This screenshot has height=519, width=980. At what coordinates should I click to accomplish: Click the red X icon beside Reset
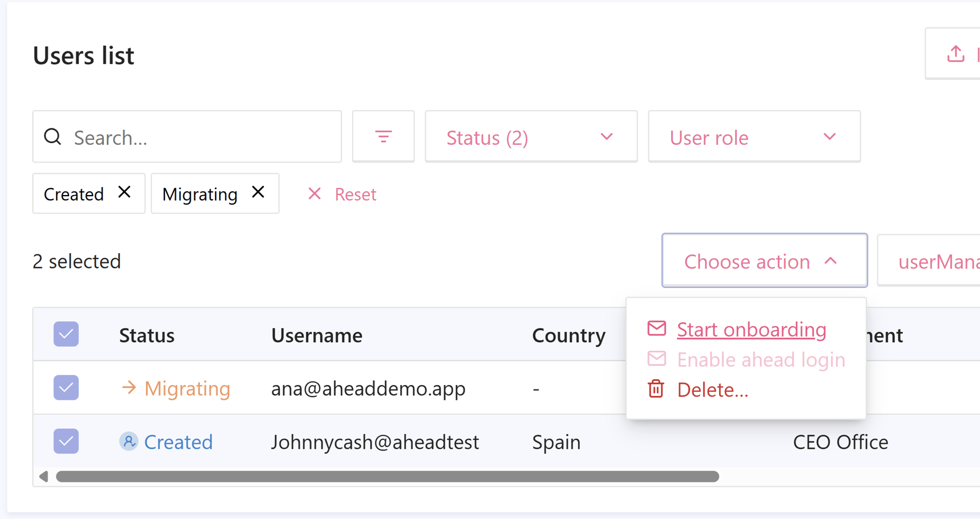(314, 194)
